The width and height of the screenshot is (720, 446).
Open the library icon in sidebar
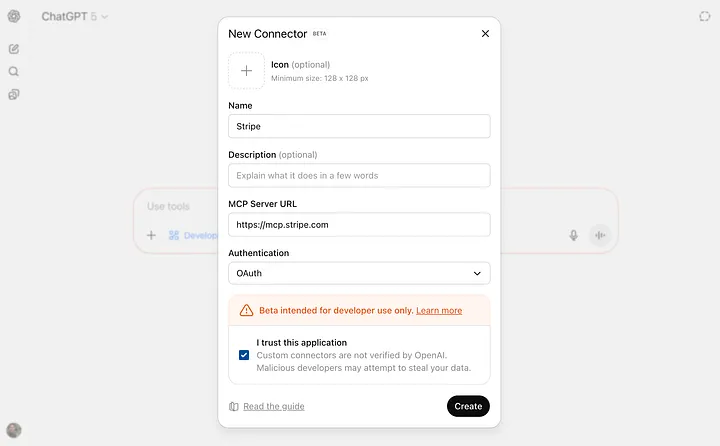pyautogui.click(x=14, y=94)
